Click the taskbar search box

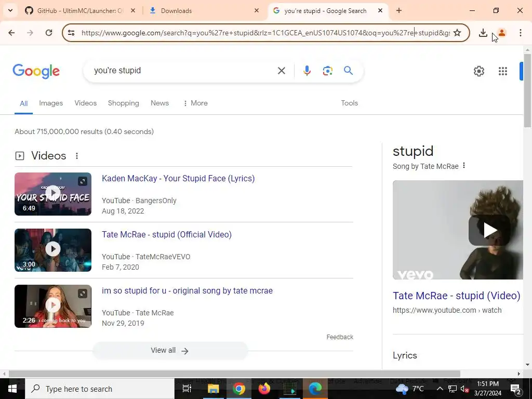100,389
